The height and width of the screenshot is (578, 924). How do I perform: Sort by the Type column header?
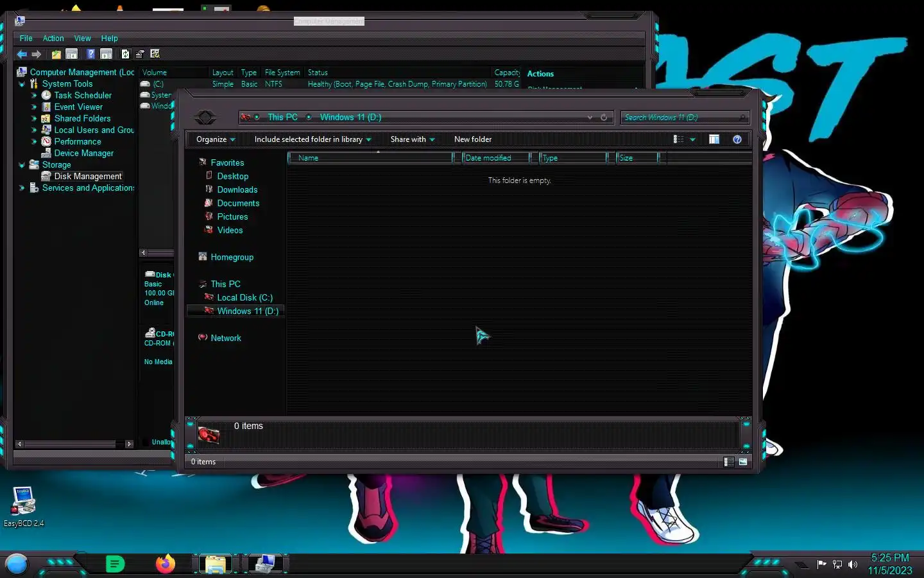point(572,158)
